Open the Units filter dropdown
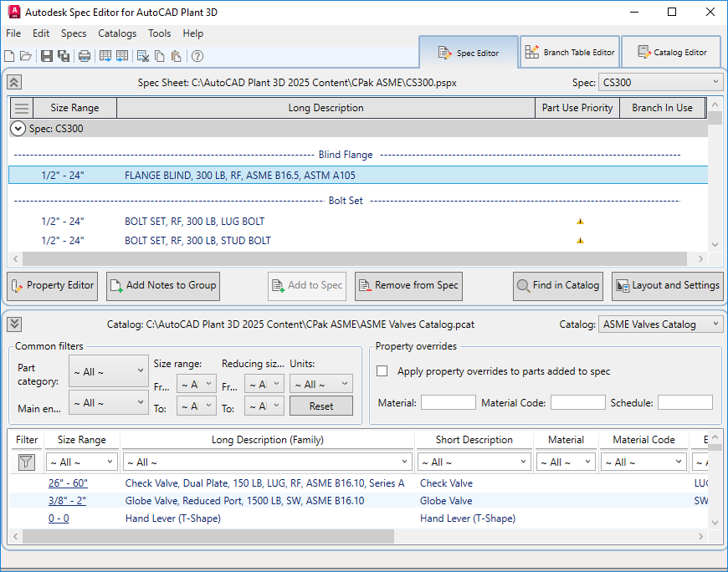This screenshot has height=572, width=728. [321, 384]
